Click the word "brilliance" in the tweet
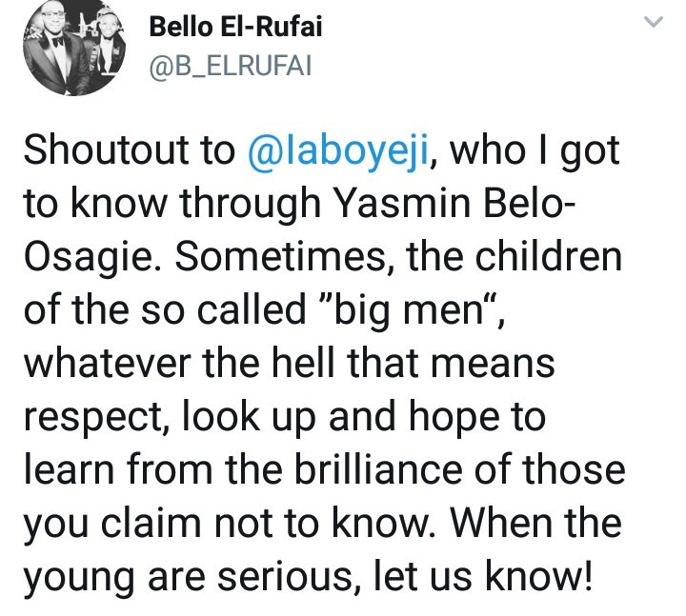 coord(378,470)
